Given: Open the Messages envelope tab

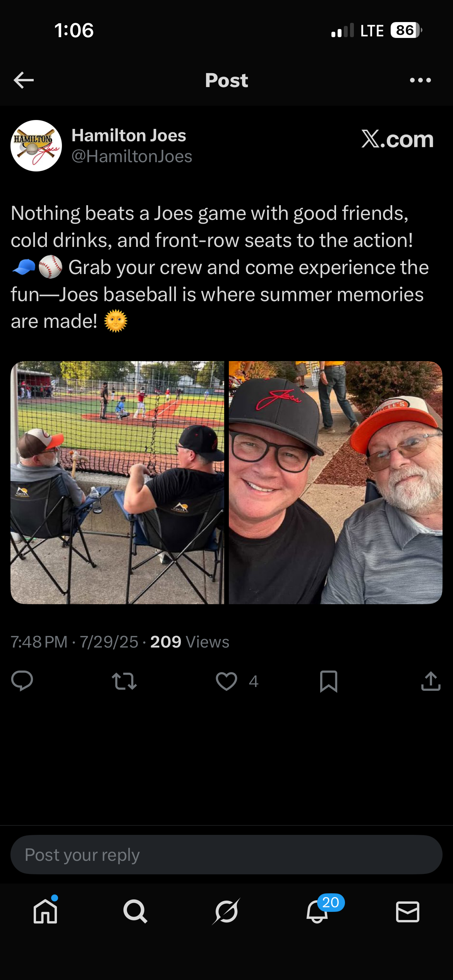Looking at the screenshot, I should coord(408,911).
